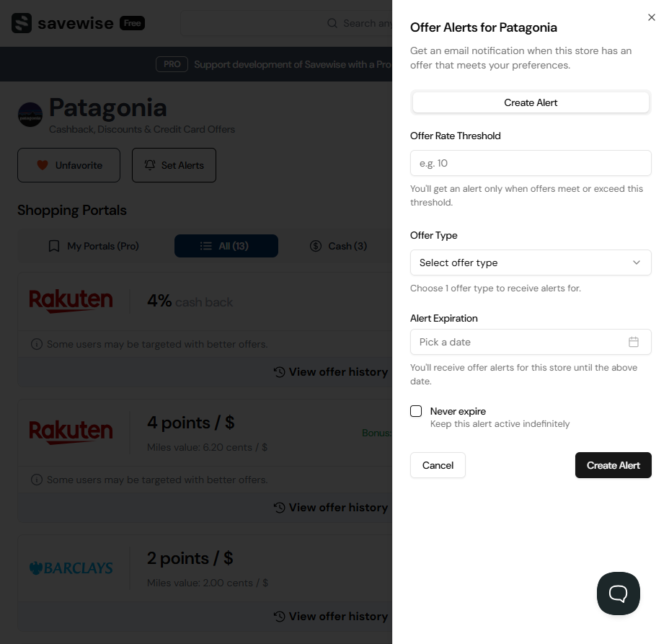Expand the Select offer type dropdown
This screenshot has height=644, width=669.
click(531, 263)
